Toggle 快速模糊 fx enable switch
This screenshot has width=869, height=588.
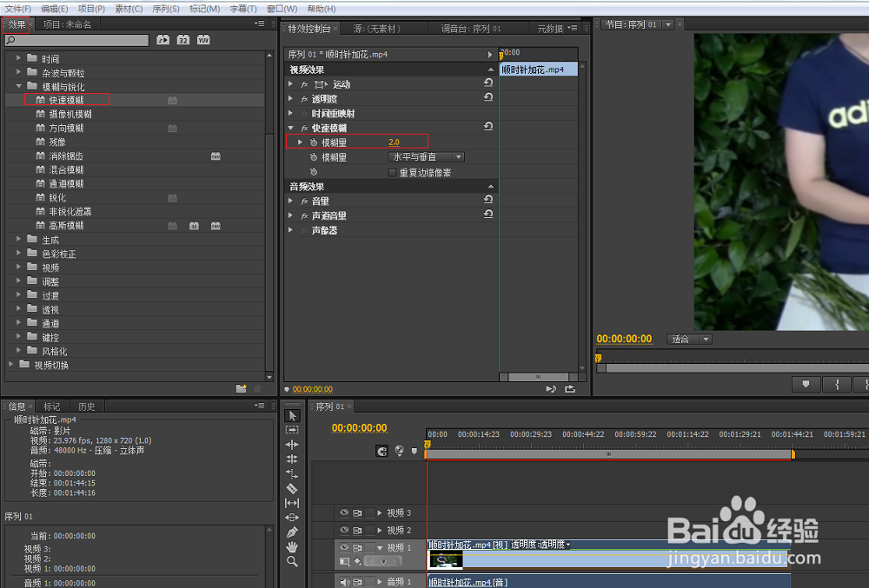coord(304,128)
